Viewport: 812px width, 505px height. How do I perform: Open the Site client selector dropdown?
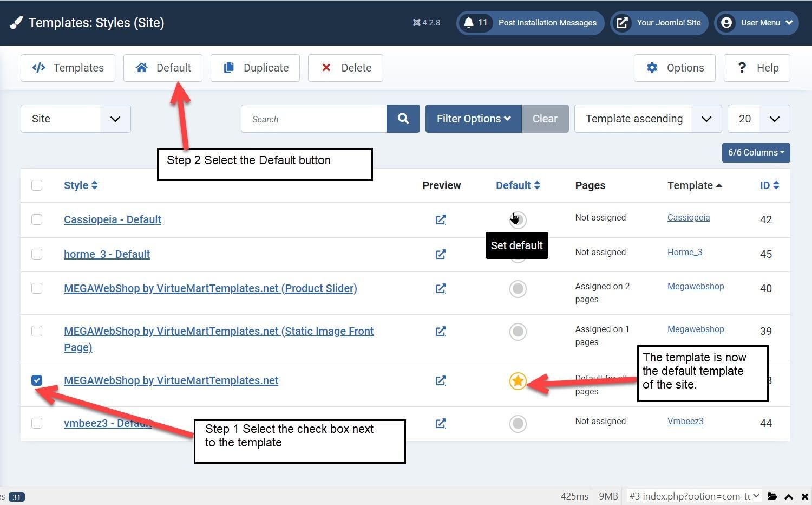coord(76,119)
